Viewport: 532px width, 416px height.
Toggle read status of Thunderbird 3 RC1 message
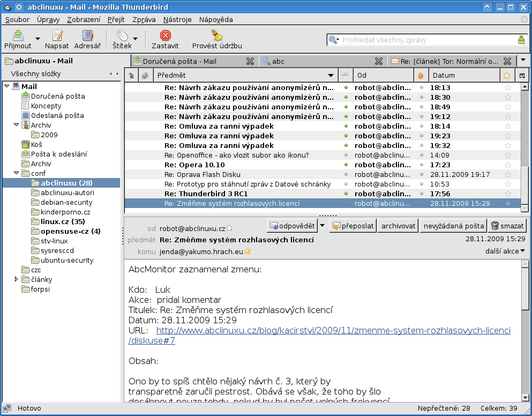[346, 194]
